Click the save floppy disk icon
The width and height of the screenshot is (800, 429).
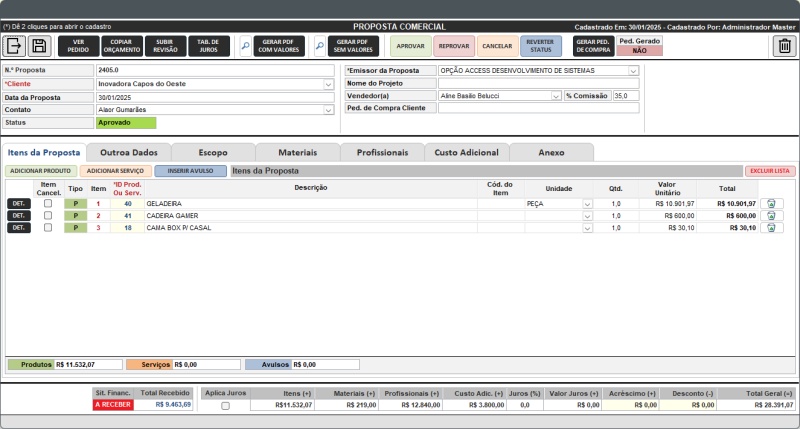click(39, 46)
